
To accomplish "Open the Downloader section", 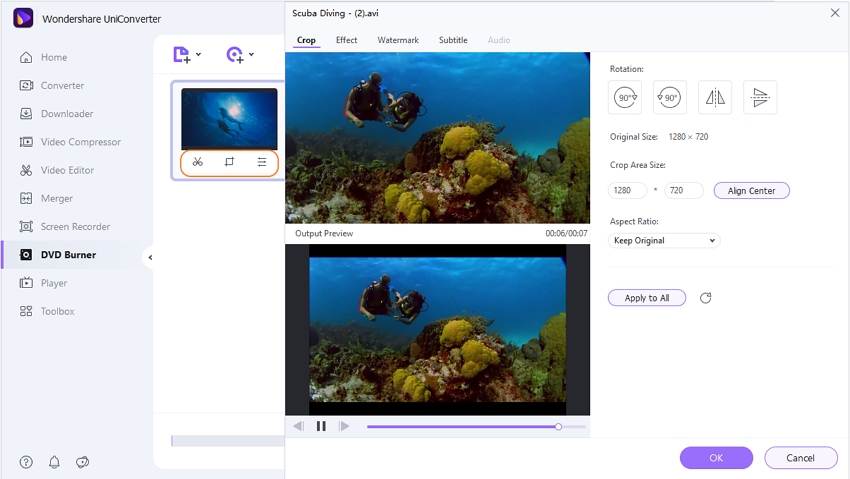I will pos(56,114).
